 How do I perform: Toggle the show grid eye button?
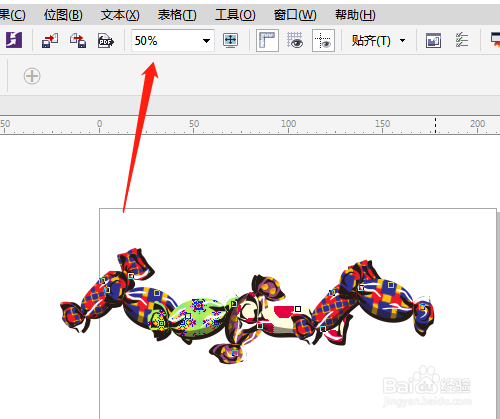tap(295, 40)
